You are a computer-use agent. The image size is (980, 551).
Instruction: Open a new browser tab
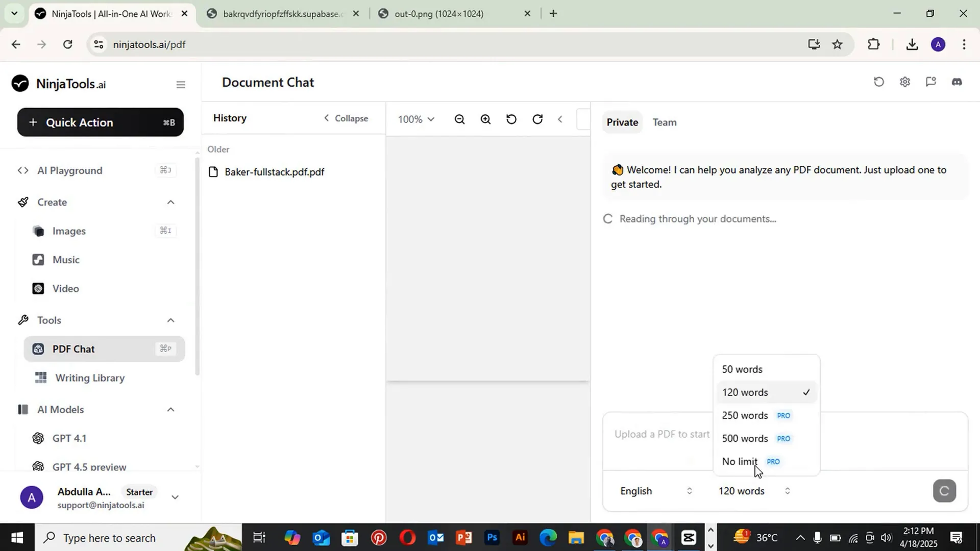coord(553,14)
